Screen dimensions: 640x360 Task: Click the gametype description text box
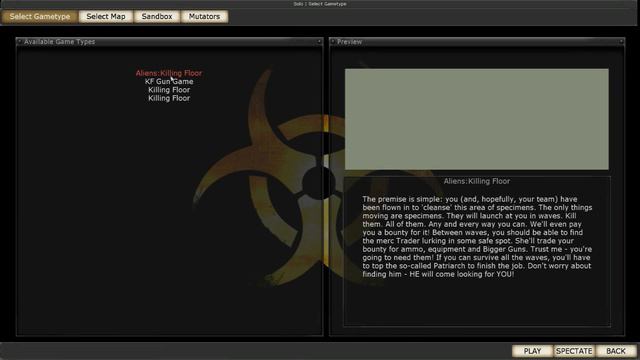(x=477, y=251)
